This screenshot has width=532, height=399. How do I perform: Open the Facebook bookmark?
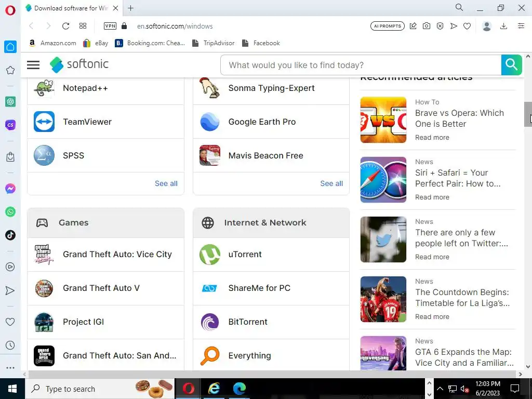[261, 43]
